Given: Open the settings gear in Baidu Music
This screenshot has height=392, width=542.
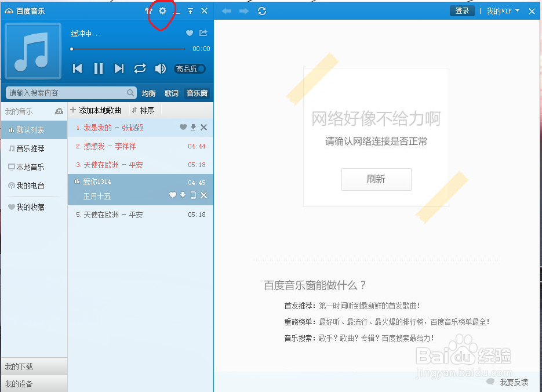Looking at the screenshot, I should click(162, 10).
